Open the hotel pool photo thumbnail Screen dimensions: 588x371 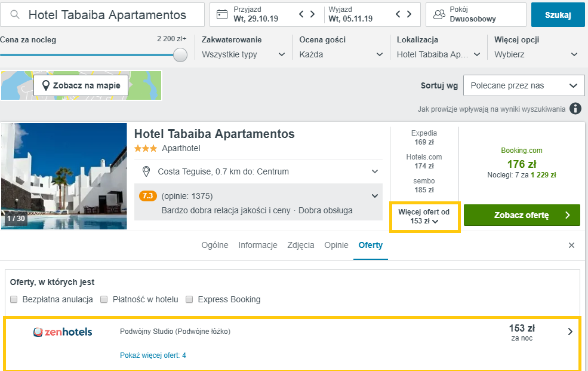[64, 176]
